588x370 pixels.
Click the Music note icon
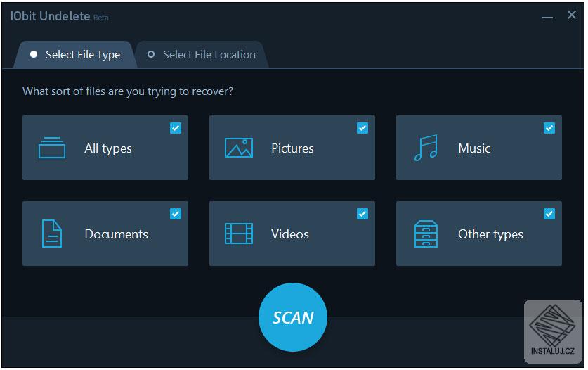426,148
